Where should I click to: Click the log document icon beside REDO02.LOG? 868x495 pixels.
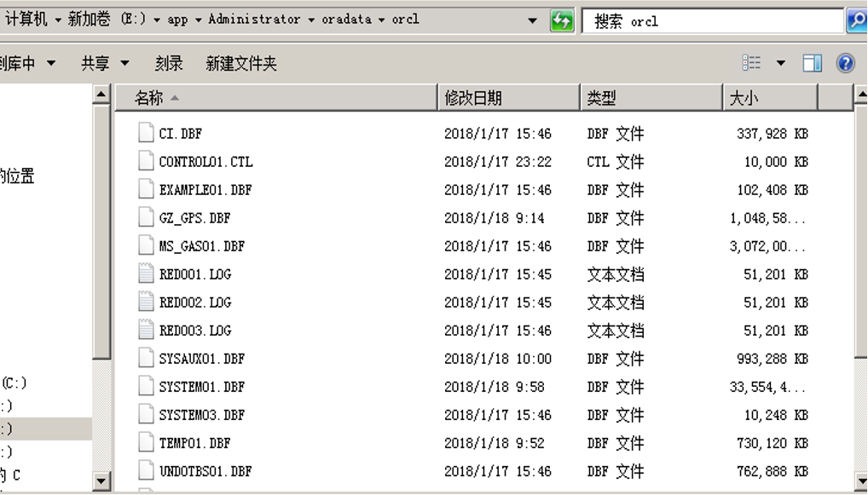(145, 302)
